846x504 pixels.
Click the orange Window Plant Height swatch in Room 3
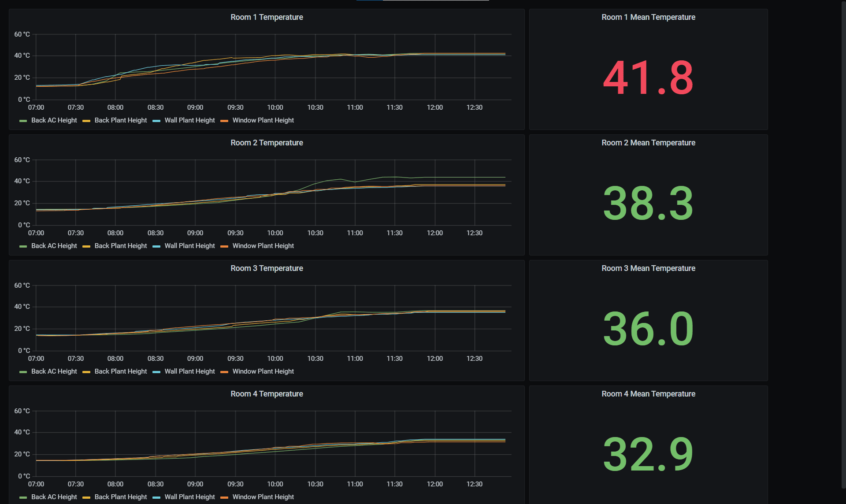coord(224,372)
